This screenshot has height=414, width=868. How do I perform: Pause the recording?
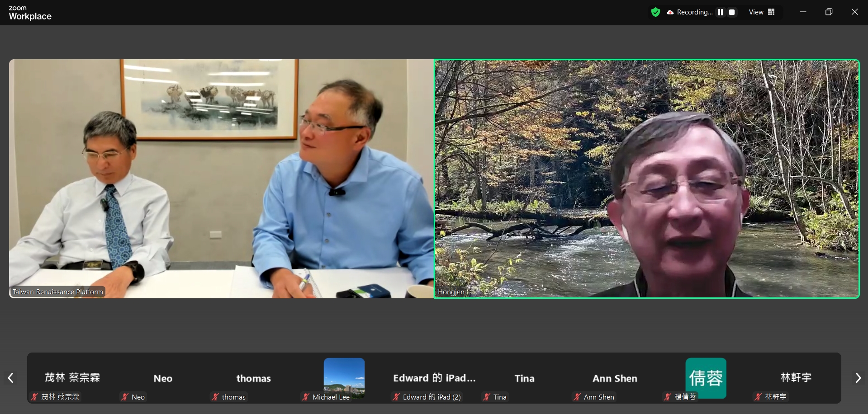(x=721, y=12)
